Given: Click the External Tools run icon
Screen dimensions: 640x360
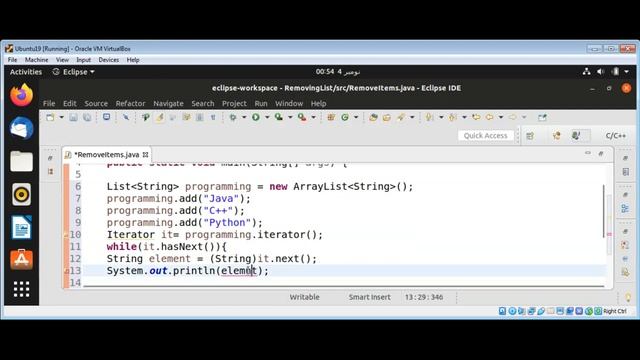Looking at the screenshot, I should [x=302, y=118].
